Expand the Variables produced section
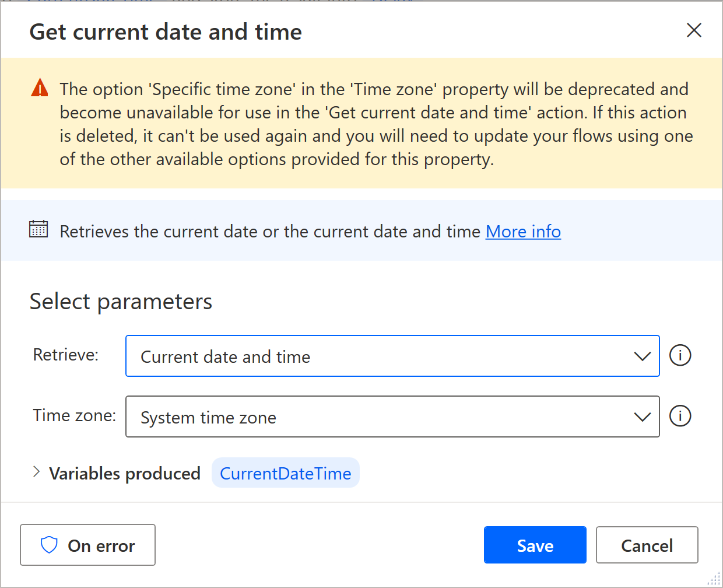Viewport: 723px width, 588px height. tap(36, 473)
